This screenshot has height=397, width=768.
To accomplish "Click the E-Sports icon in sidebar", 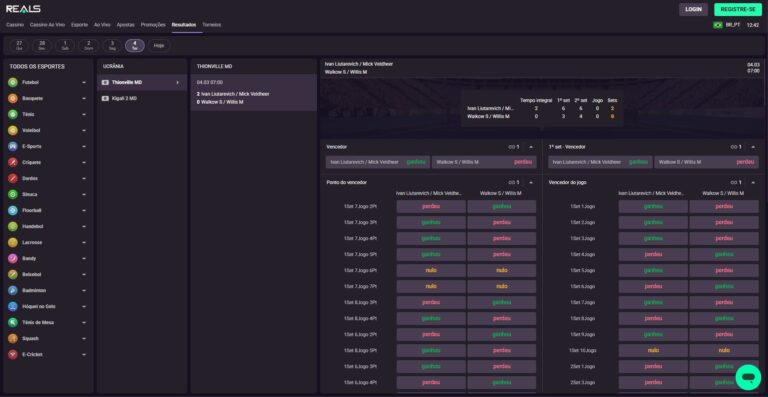I will [13, 146].
